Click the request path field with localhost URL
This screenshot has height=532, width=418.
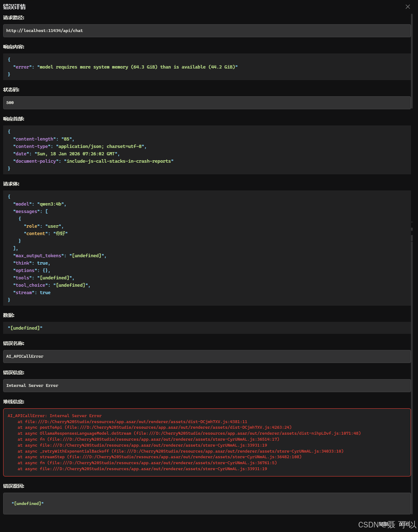pos(207,31)
